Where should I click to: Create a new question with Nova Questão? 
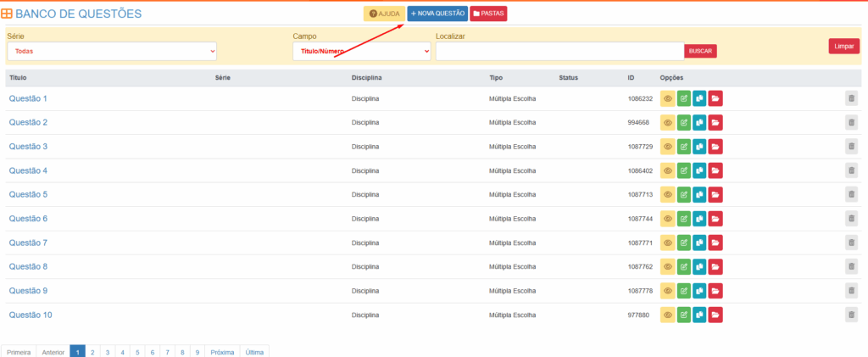click(x=437, y=14)
